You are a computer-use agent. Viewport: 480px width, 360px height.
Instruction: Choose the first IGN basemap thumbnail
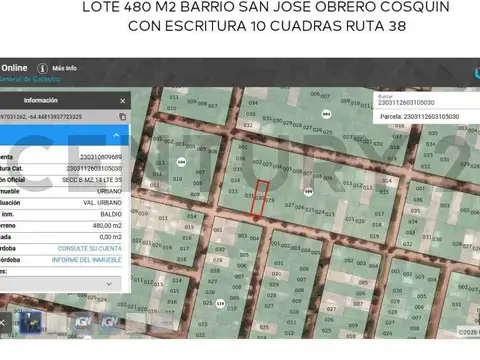83,322
